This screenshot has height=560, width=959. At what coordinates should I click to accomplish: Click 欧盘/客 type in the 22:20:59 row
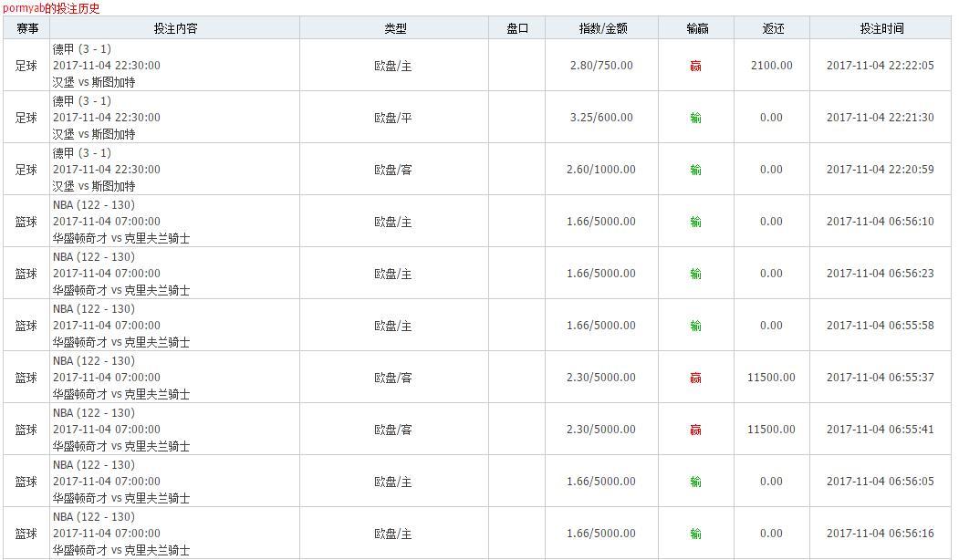393,170
